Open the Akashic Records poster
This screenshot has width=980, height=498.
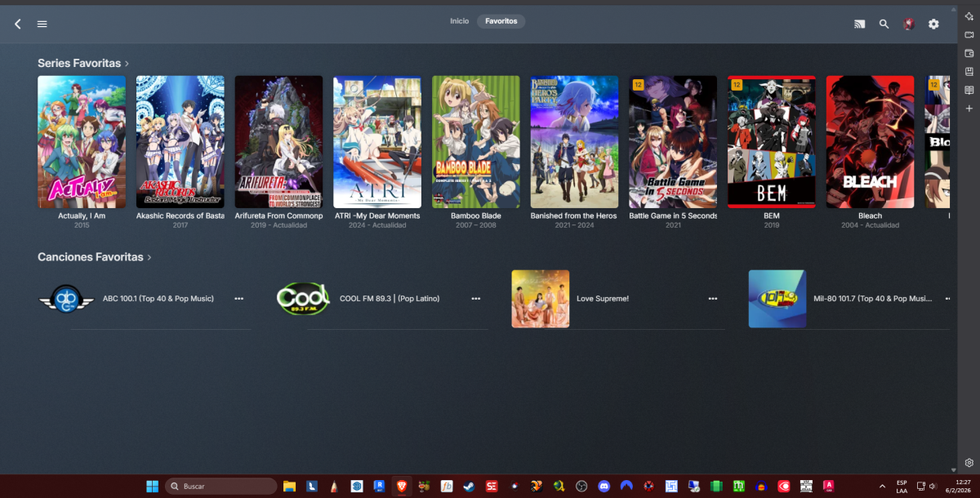tap(180, 142)
